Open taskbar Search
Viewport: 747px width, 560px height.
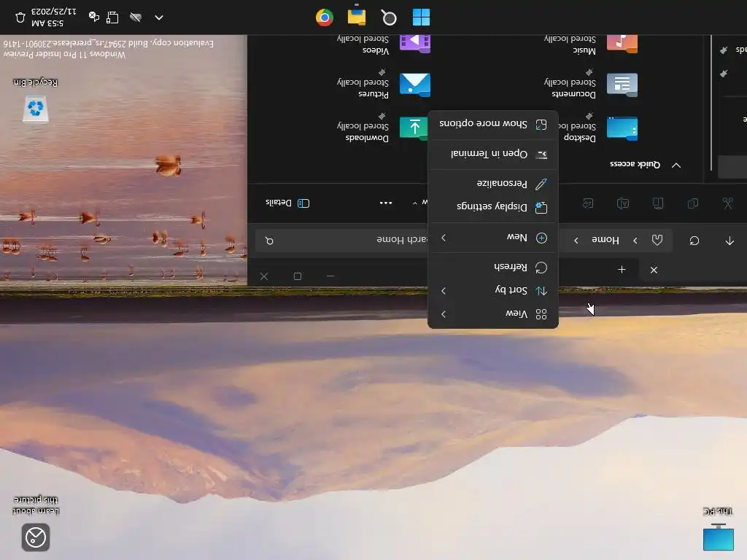pyautogui.click(x=389, y=17)
